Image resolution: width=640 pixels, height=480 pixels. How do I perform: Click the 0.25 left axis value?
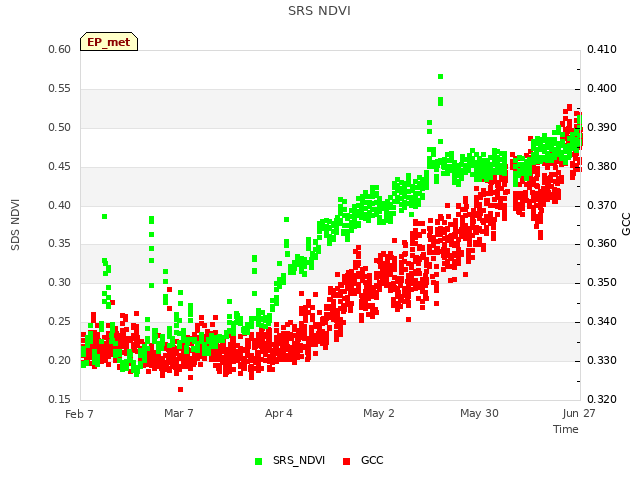pyautogui.click(x=59, y=322)
